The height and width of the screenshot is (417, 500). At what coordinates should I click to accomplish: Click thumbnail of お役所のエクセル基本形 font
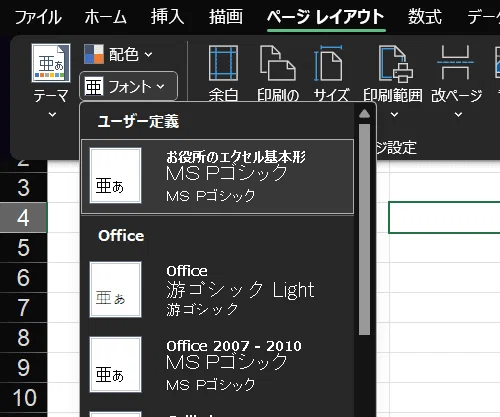pos(115,176)
